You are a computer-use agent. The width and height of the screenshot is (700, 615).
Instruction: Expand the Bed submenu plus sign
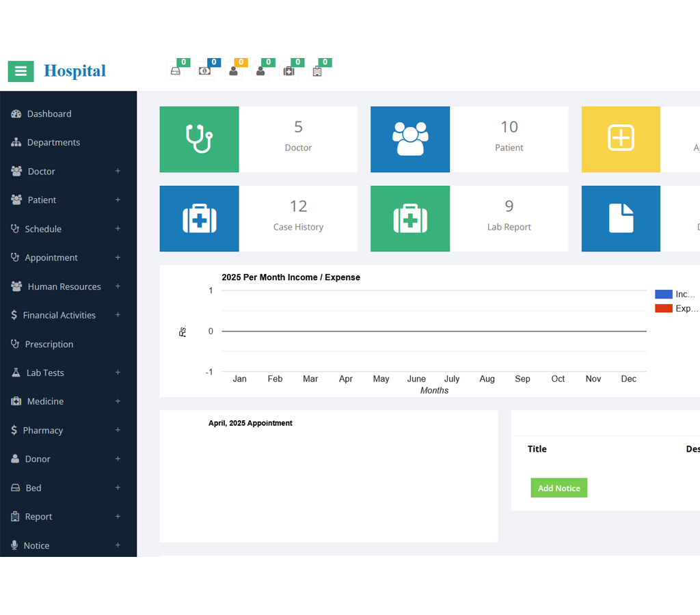[x=118, y=487]
